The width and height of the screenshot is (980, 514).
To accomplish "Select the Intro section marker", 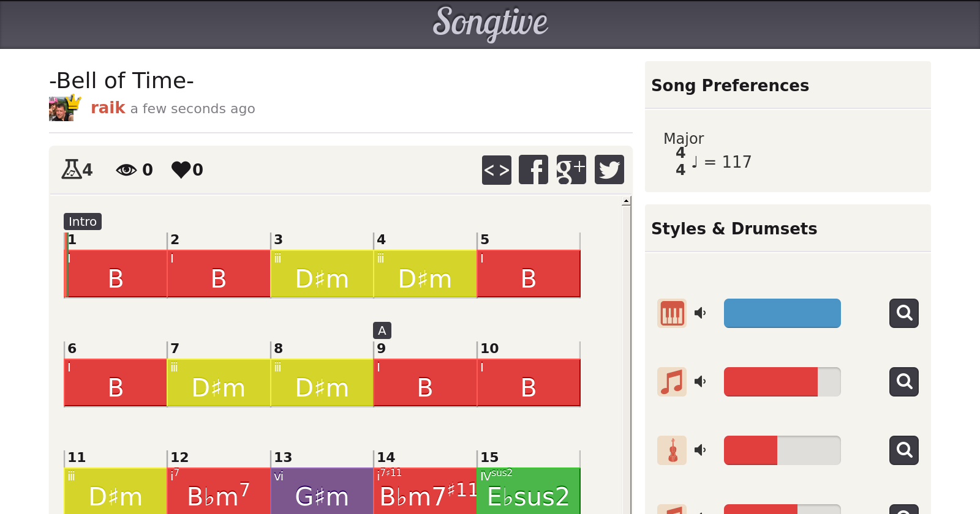I will 83,222.
